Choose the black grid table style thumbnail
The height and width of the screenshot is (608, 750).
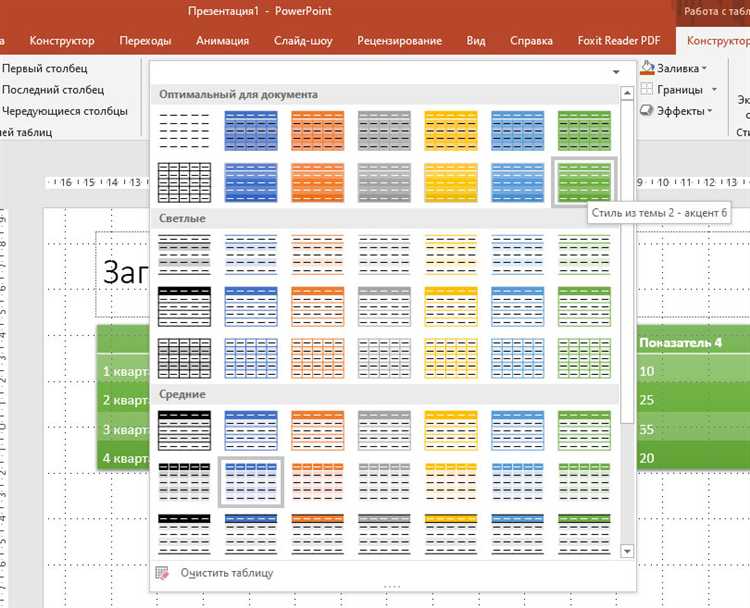point(184,182)
